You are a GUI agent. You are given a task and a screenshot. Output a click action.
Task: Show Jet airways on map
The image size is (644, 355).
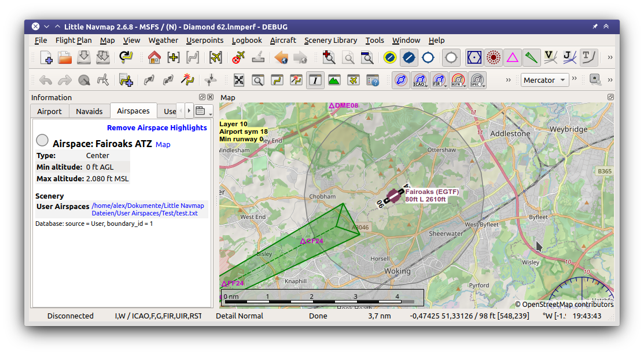pos(569,57)
